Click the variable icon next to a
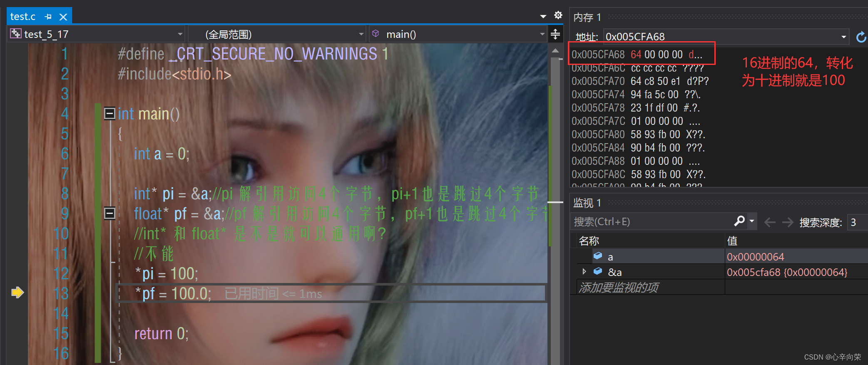 [598, 256]
